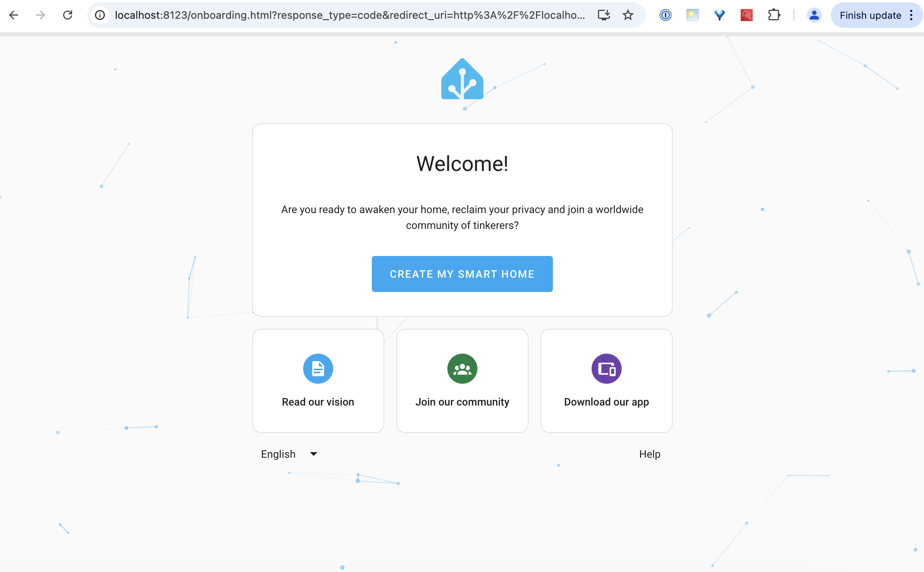Click the English language selector
Image resolution: width=924 pixels, height=572 pixels.
[x=288, y=454]
